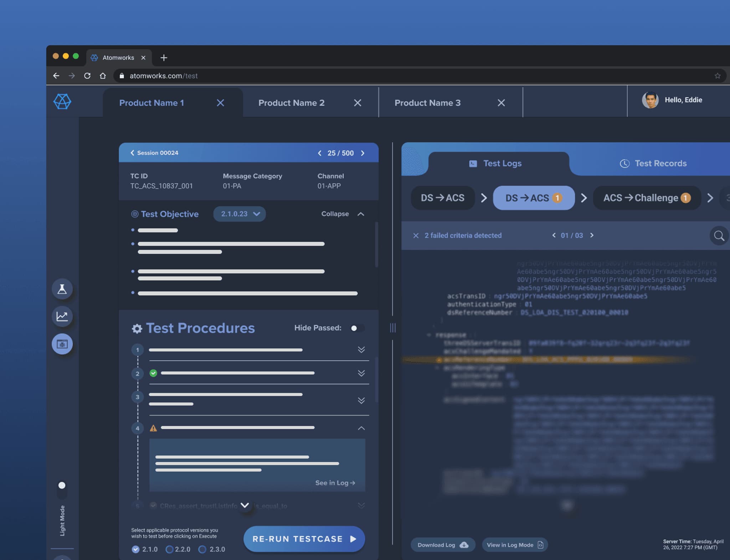
Task: Switch to the Product Name 2 tab
Action: (x=291, y=103)
